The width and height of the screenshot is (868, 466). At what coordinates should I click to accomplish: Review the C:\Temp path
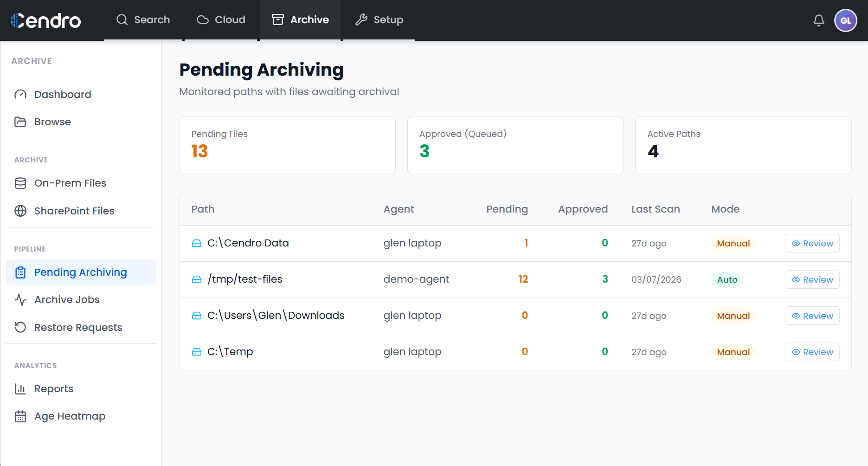coord(812,352)
